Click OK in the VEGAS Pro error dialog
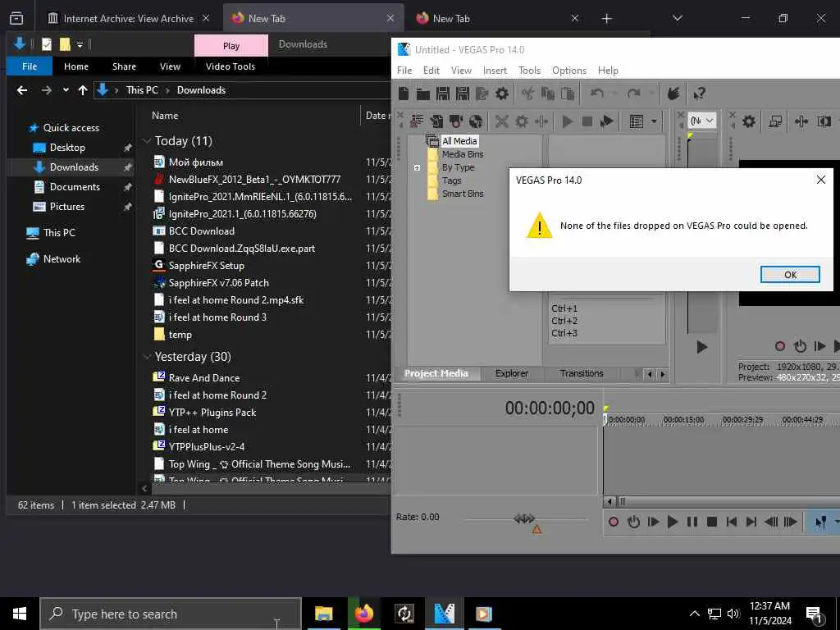This screenshot has width=840, height=630. [x=790, y=274]
